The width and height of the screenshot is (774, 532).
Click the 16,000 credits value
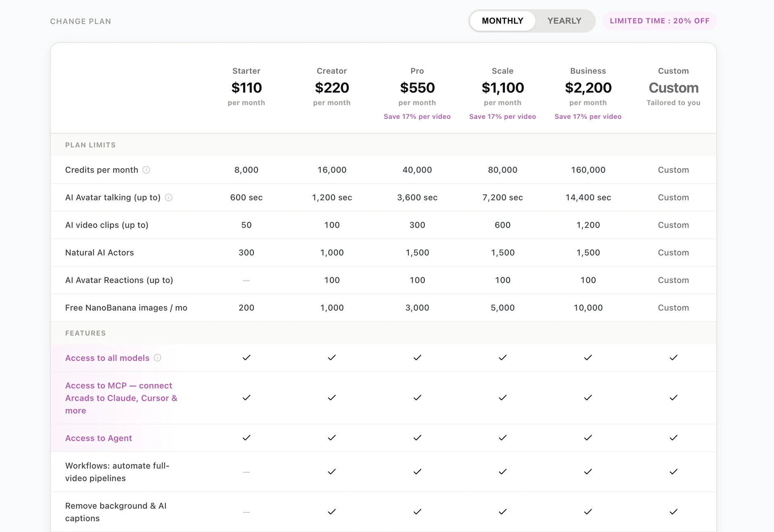coord(332,170)
